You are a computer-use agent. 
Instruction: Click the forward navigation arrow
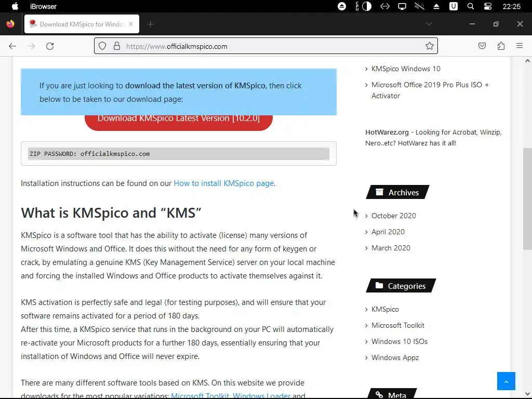(x=31, y=46)
